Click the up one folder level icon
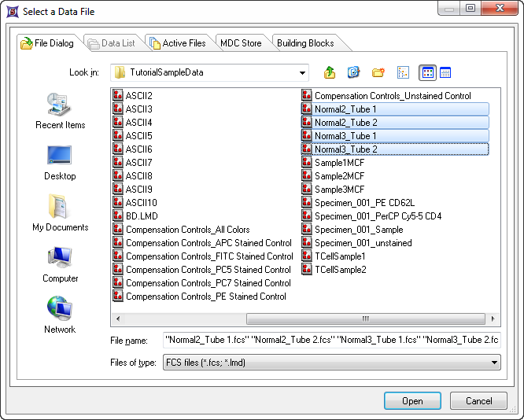Screen dimensions: 524x420 click(x=330, y=73)
